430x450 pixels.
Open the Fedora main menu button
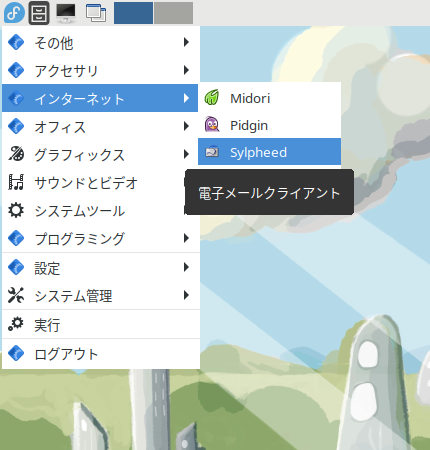tap(14, 13)
